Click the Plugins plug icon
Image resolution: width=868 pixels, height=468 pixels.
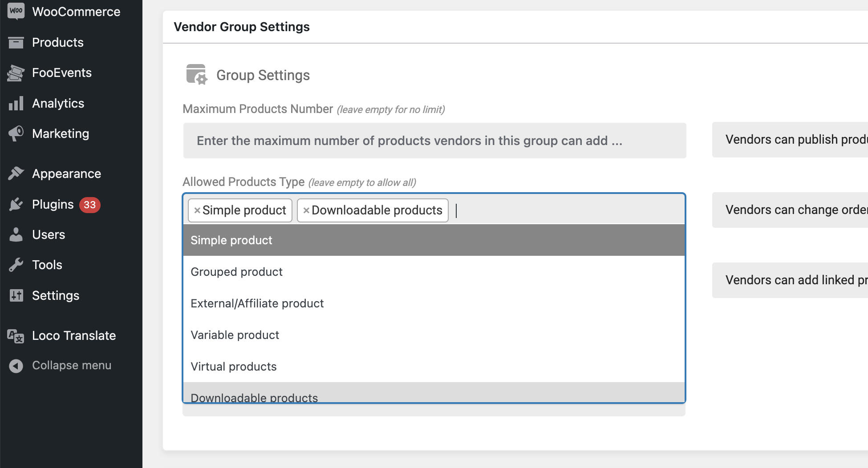click(16, 204)
